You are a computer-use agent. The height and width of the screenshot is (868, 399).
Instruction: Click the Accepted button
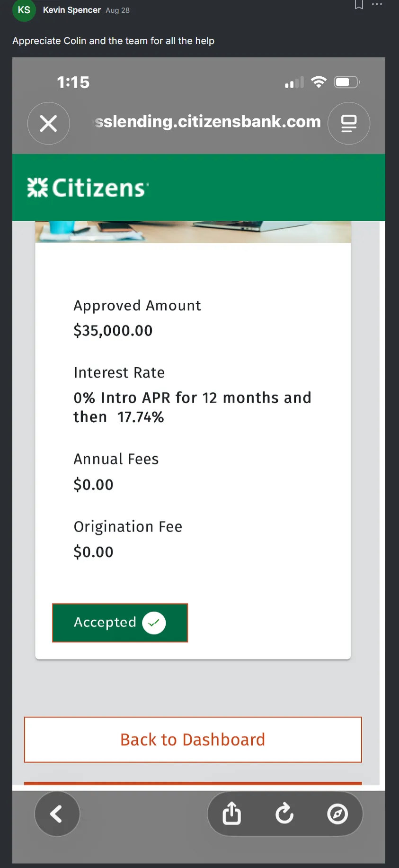[x=120, y=623]
